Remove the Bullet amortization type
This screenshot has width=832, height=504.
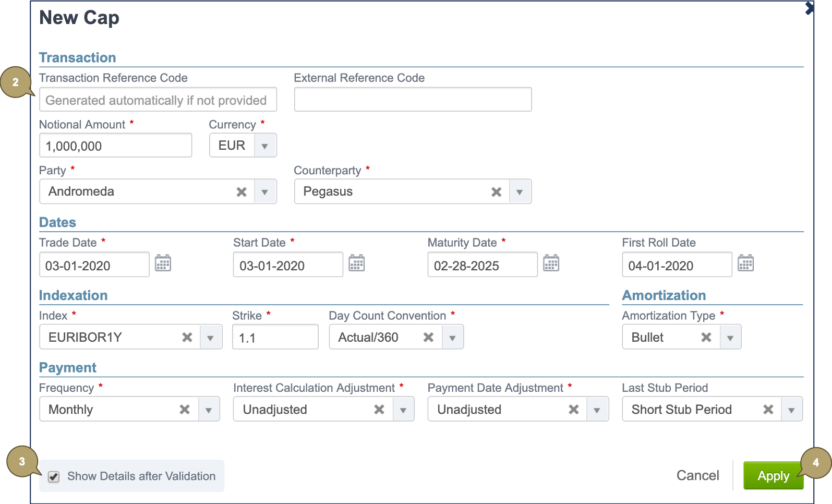pos(706,338)
